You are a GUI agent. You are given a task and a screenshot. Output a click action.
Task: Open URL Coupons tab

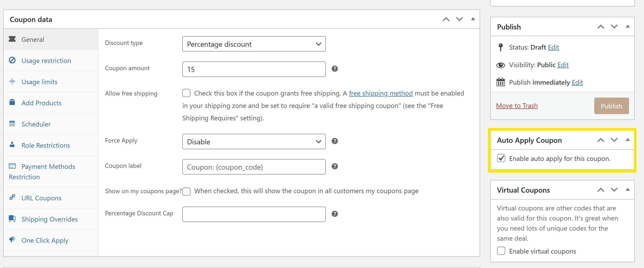pyautogui.click(x=51, y=198)
